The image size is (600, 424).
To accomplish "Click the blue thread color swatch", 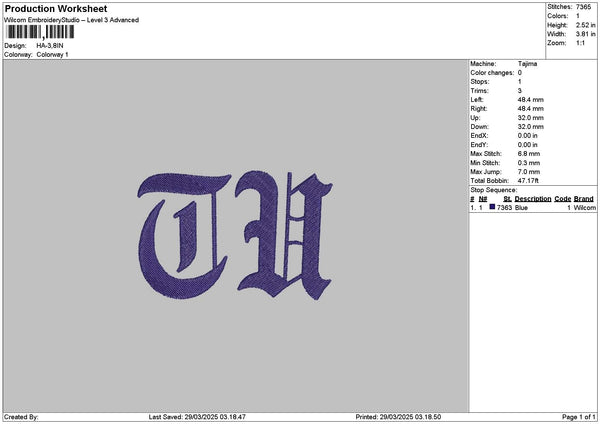I will pyautogui.click(x=492, y=207).
